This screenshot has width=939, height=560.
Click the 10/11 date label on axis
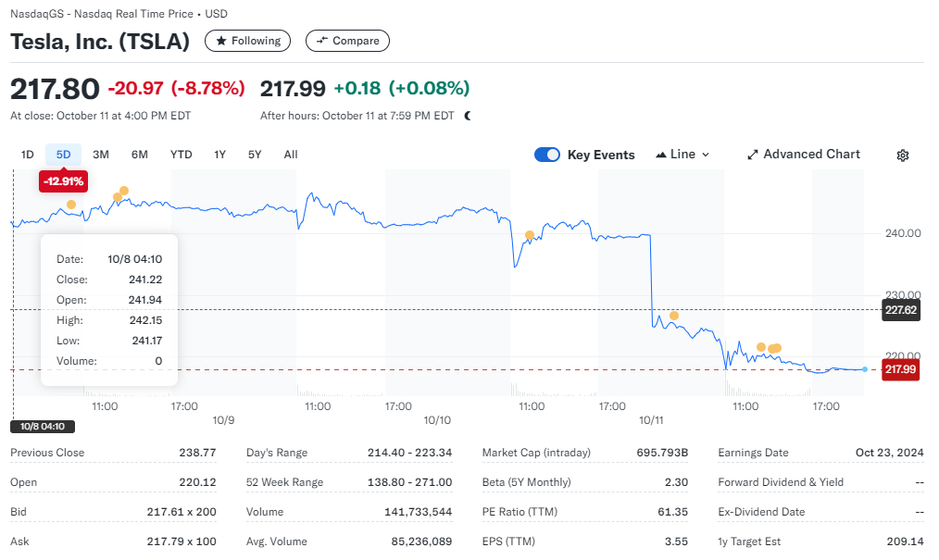(x=651, y=420)
